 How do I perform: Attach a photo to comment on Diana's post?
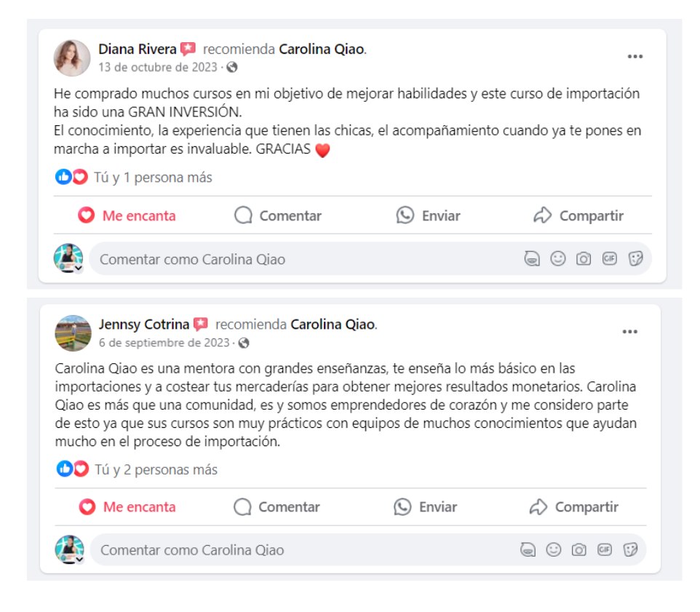point(584,258)
